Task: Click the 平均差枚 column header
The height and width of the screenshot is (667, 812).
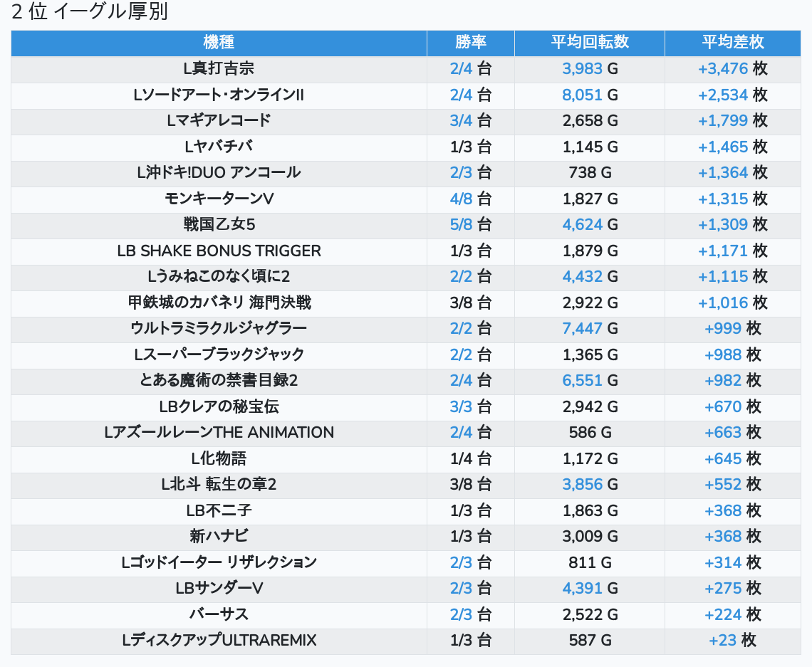Action: tap(732, 43)
